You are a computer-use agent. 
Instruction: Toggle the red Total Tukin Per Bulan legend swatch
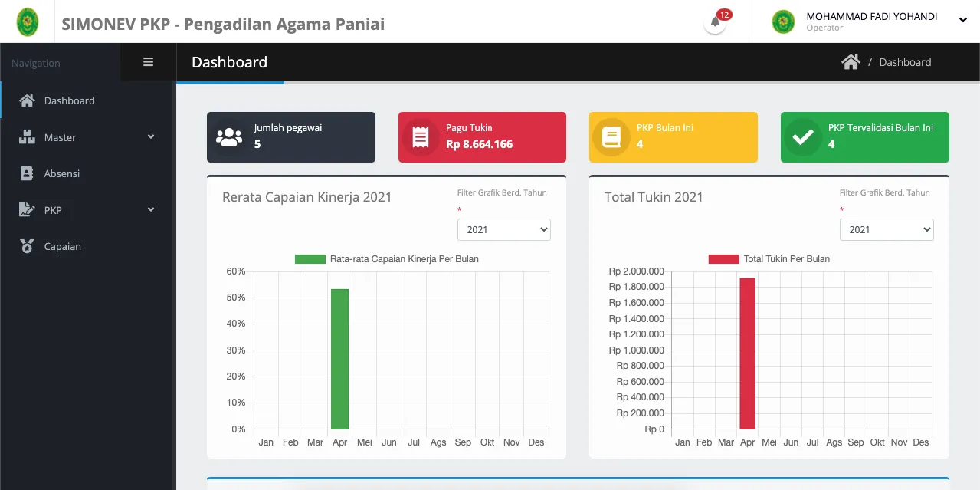coord(724,259)
